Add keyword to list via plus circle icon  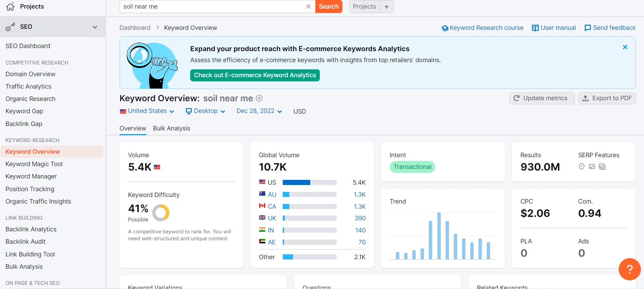(x=259, y=99)
